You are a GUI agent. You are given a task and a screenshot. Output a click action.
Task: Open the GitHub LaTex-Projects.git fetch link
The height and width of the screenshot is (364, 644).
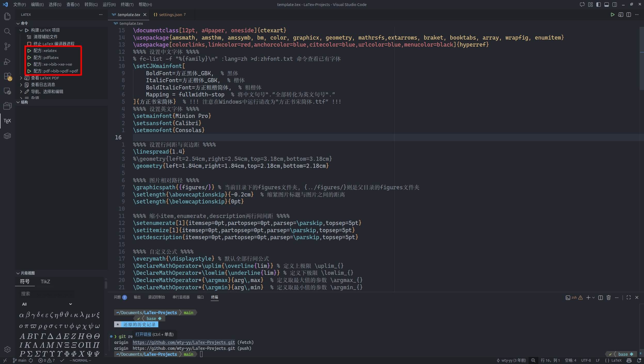184,342
